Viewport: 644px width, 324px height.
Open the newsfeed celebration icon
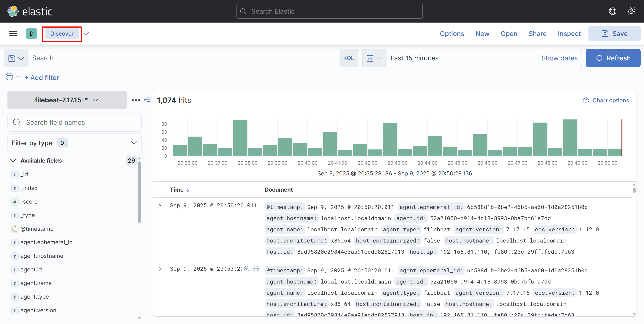pyautogui.click(x=631, y=11)
